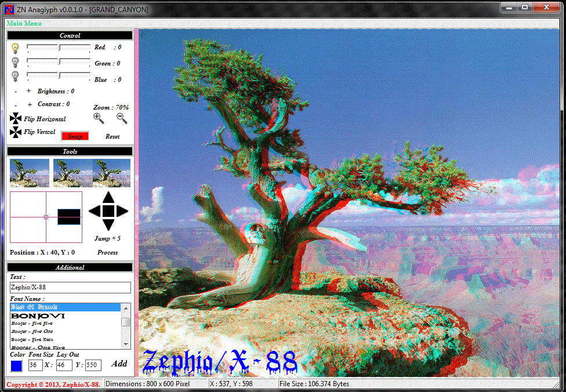The image size is (566, 392).
Task: Decrease Brightness with the minus button
Action: (x=16, y=92)
